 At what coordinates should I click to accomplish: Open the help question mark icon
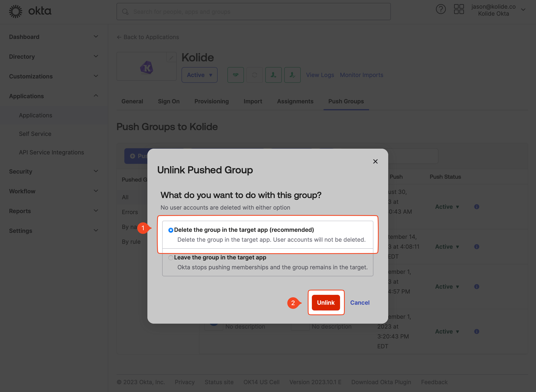pos(441,9)
